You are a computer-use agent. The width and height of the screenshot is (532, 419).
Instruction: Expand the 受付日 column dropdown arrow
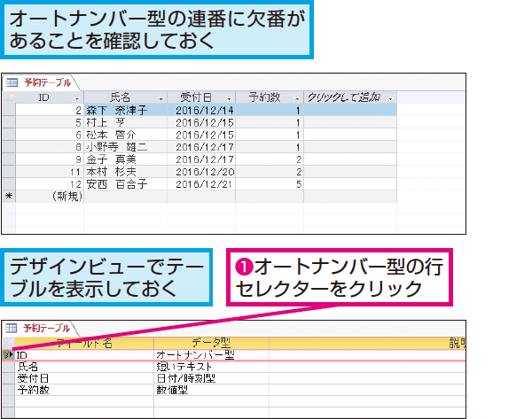point(229,97)
